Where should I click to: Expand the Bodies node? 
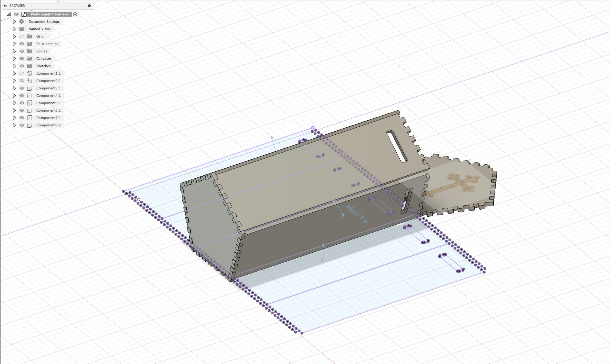click(x=14, y=51)
